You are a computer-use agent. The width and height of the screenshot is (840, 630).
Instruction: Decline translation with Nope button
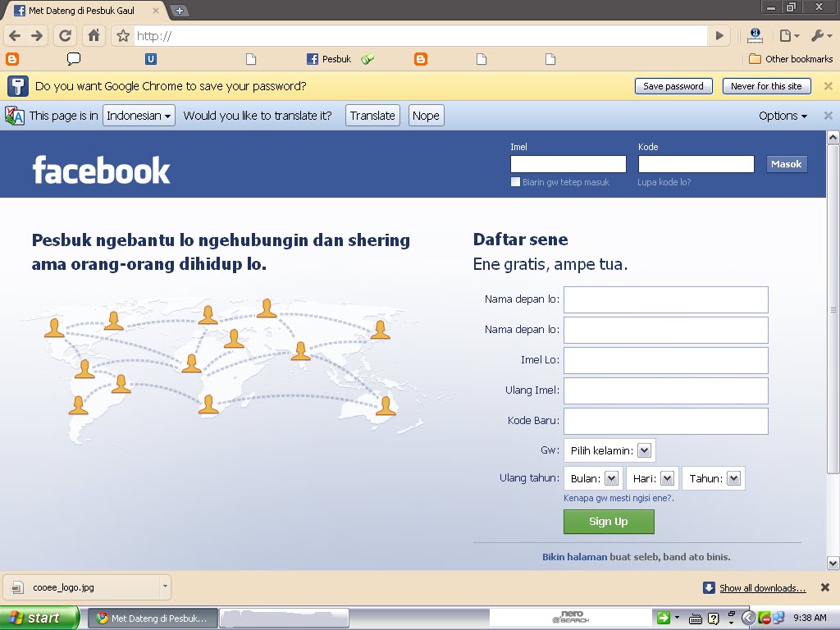(x=426, y=116)
